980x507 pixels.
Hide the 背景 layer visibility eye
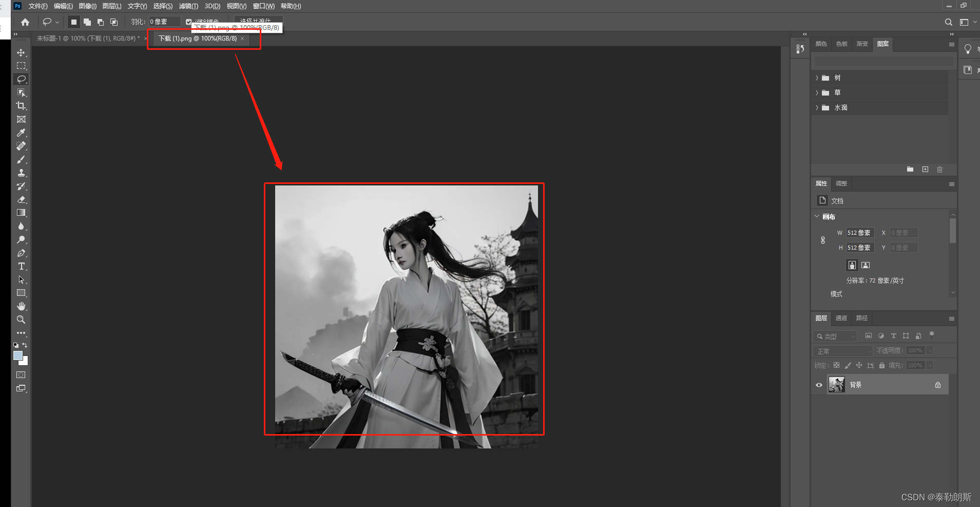point(819,385)
